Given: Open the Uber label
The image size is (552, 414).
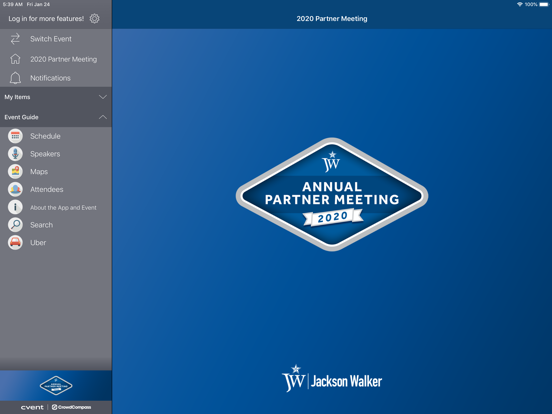Looking at the screenshot, I should click(38, 243).
